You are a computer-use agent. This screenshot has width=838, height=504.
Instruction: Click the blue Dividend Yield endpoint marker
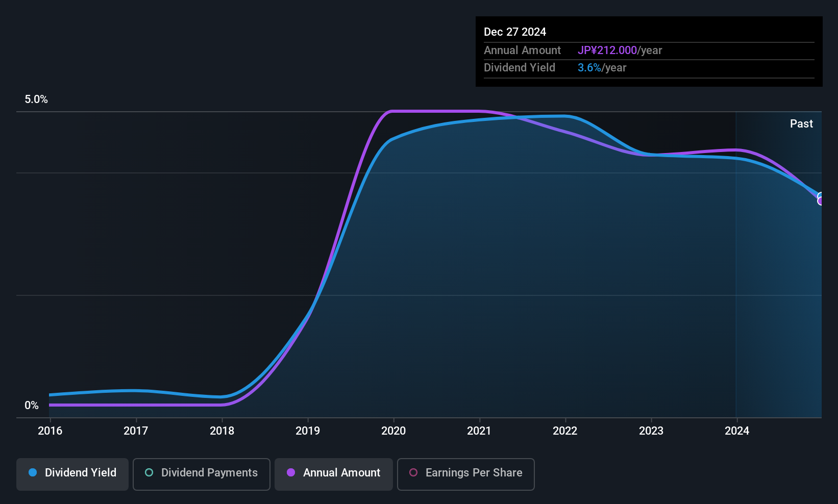coord(821,196)
